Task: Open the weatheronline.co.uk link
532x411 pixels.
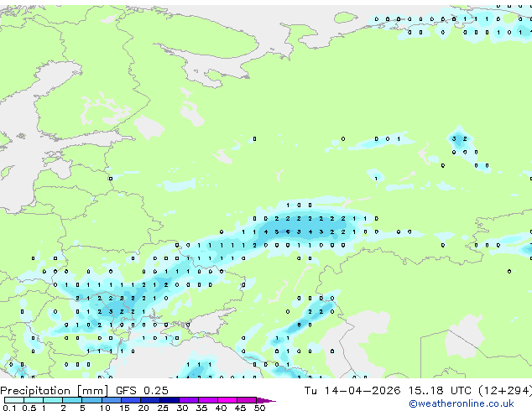Action: (x=462, y=403)
